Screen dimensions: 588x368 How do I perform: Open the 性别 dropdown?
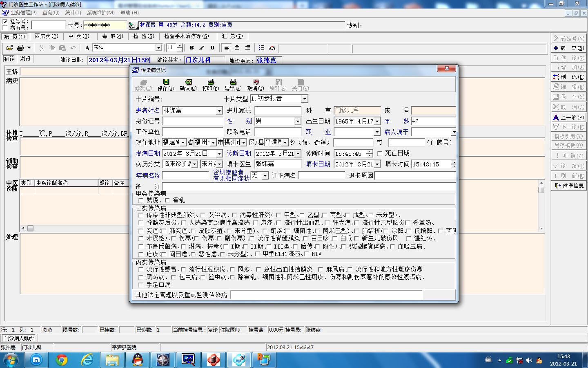click(x=298, y=121)
